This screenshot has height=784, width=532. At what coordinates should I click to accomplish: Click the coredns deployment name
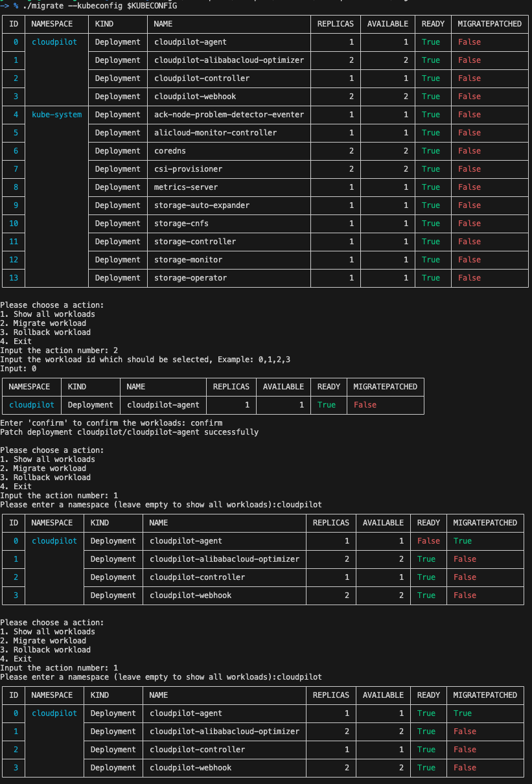coord(171,151)
